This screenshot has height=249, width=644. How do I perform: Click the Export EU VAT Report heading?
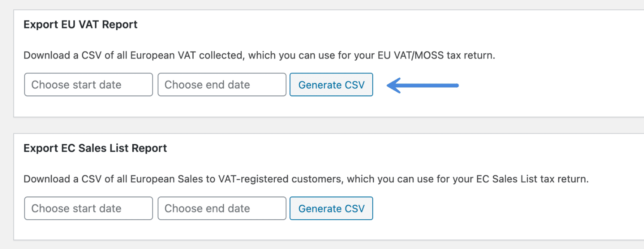[80, 24]
